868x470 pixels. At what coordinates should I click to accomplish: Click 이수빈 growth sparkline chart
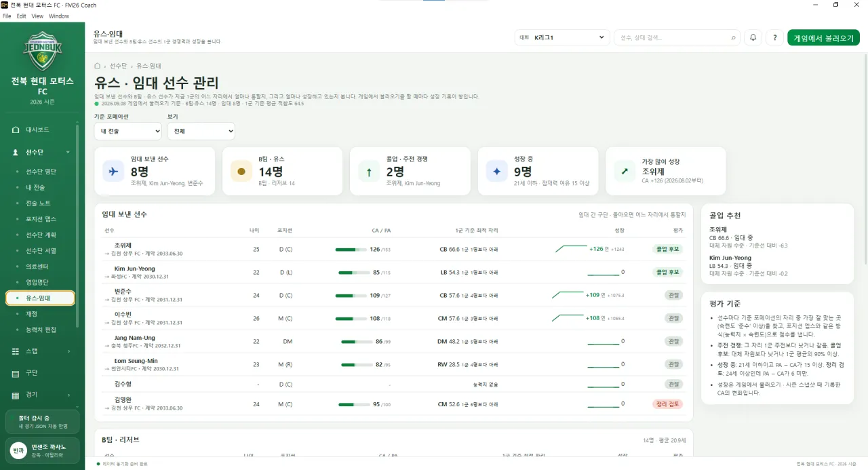(568, 318)
